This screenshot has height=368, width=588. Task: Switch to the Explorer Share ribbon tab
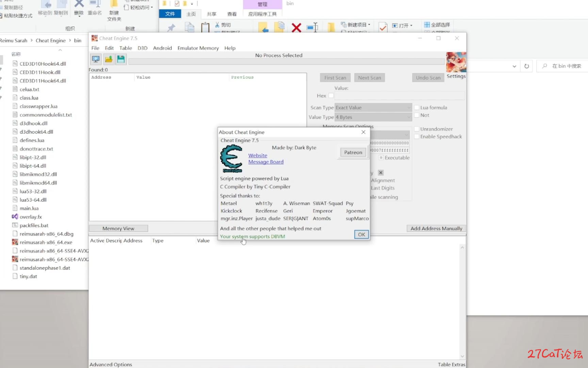click(212, 14)
